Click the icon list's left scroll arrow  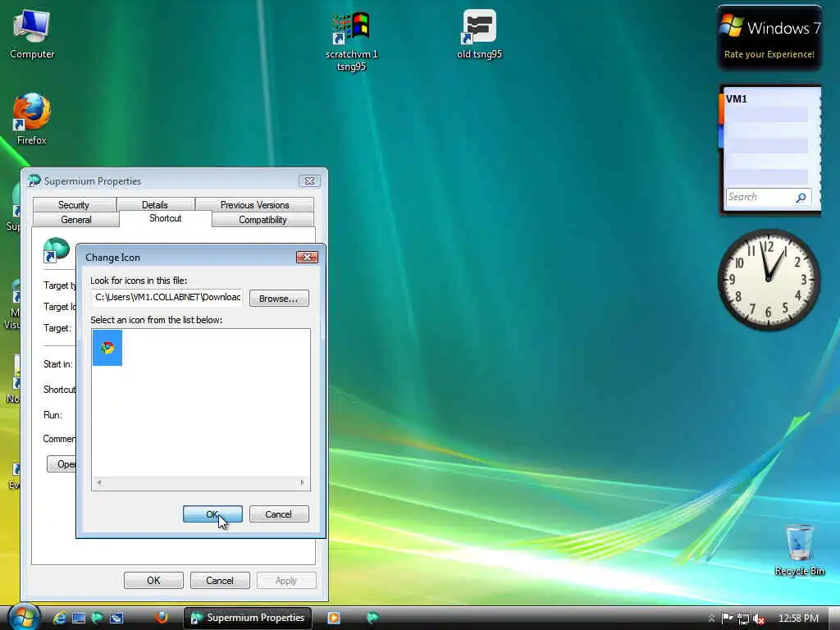pos(99,482)
